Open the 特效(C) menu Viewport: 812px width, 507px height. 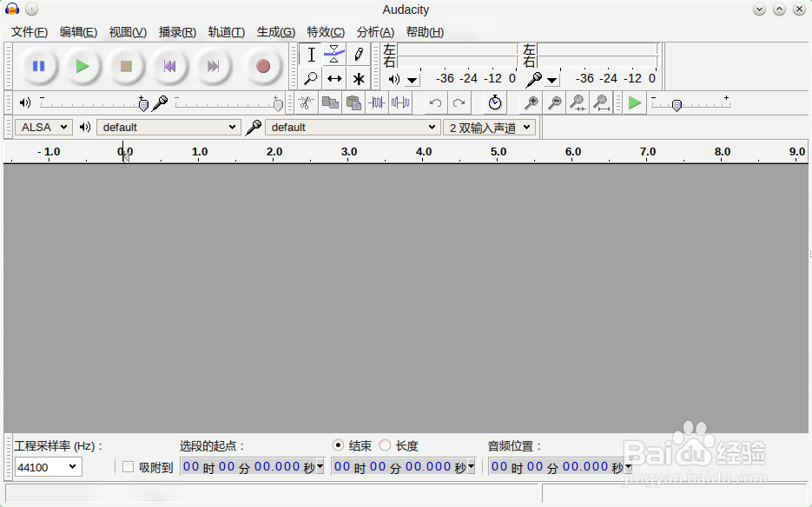(x=326, y=32)
